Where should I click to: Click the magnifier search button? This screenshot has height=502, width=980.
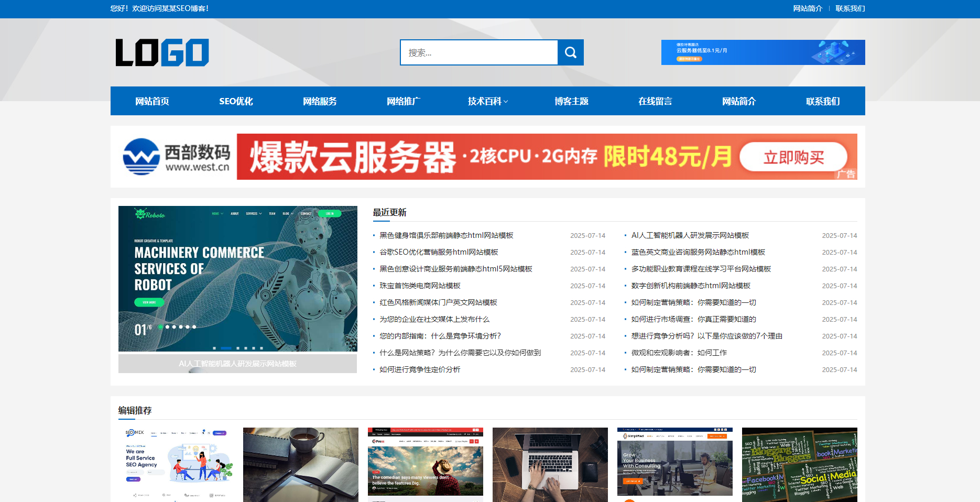[570, 52]
